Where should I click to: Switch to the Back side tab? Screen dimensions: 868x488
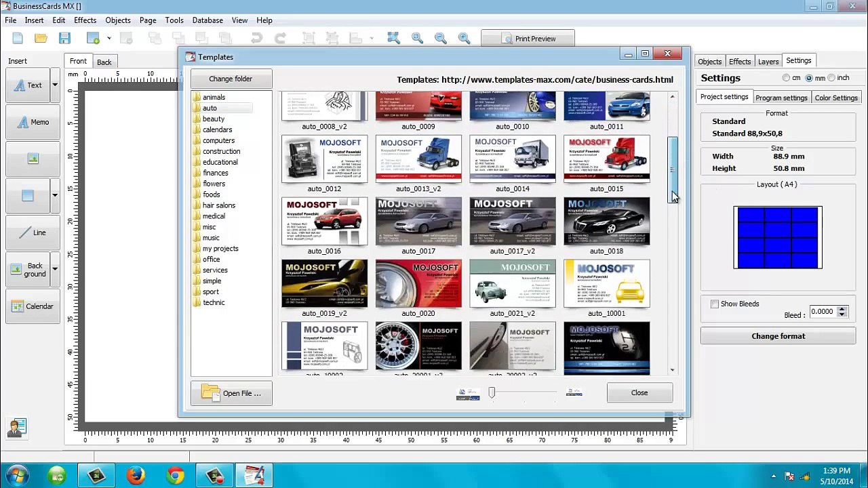tap(104, 62)
